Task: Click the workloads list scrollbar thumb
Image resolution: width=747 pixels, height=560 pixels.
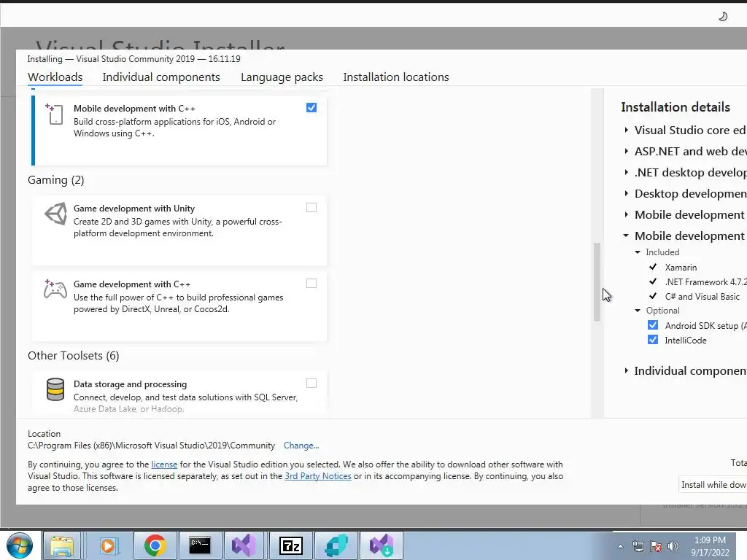Action: (597, 282)
